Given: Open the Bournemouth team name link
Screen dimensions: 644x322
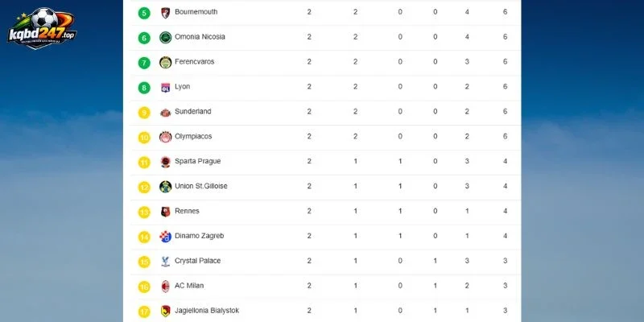Looking at the screenshot, I should 196,12.
